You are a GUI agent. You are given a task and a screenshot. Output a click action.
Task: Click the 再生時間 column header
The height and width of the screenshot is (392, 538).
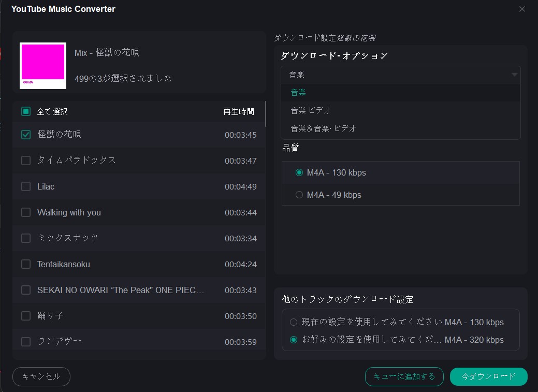coord(239,111)
